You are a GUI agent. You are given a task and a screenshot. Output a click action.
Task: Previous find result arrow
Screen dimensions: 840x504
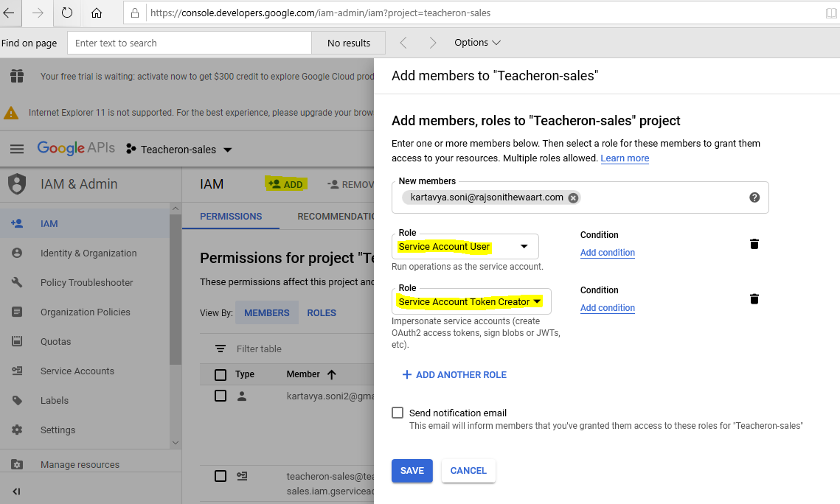403,43
